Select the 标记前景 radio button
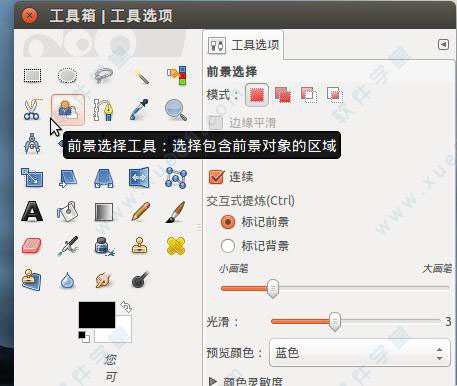Image resolution: width=457 pixels, height=386 pixels. pos(228,222)
